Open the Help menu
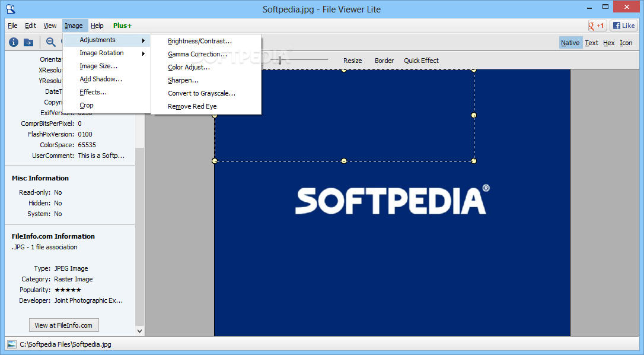This screenshot has width=644, height=355. [97, 26]
